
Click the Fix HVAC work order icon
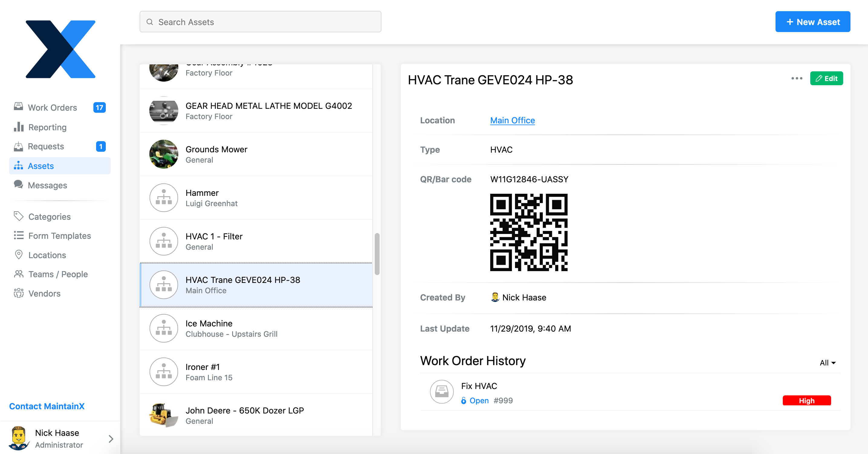coord(442,392)
